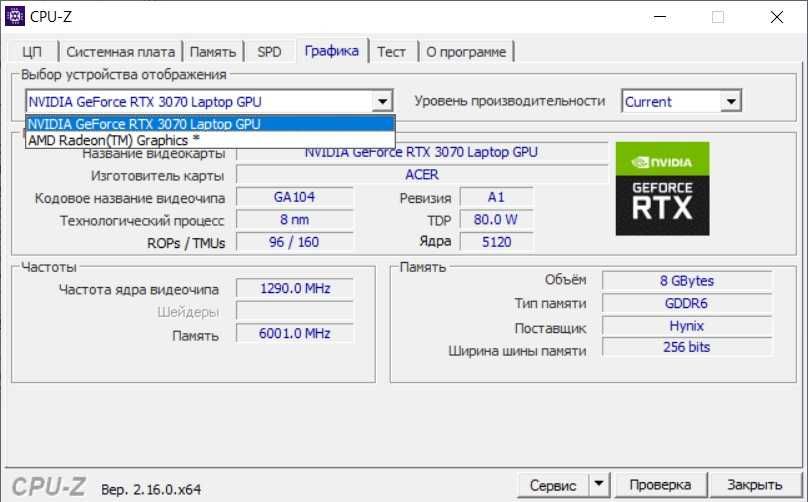Image resolution: width=808 pixels, height=502 pixels.
Task: Click the GPU core clock 1290.0 MHz
Action: click(x=295, y=288)
